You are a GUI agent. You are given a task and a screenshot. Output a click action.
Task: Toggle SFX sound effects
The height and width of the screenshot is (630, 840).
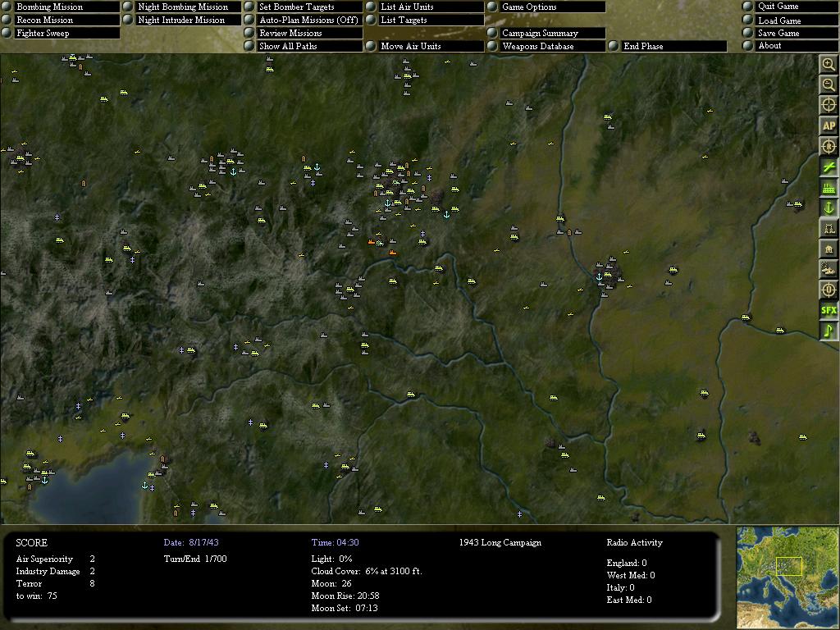[x=829, y=310]
